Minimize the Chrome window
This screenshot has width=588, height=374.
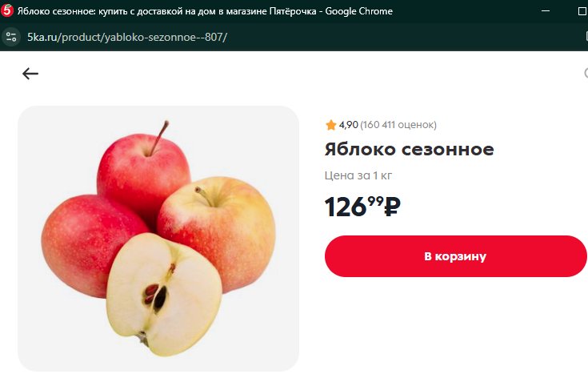pos(546,11)
